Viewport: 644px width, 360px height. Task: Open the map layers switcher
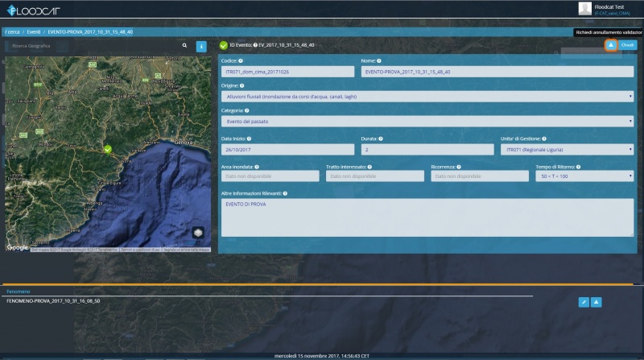tap(197, 233)
